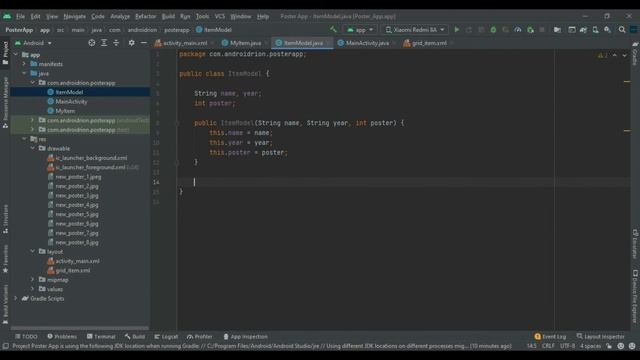Click the ItemModel breadcrumb in navigation bar
This screenshot has width=640, height=360.
point(214,30)
